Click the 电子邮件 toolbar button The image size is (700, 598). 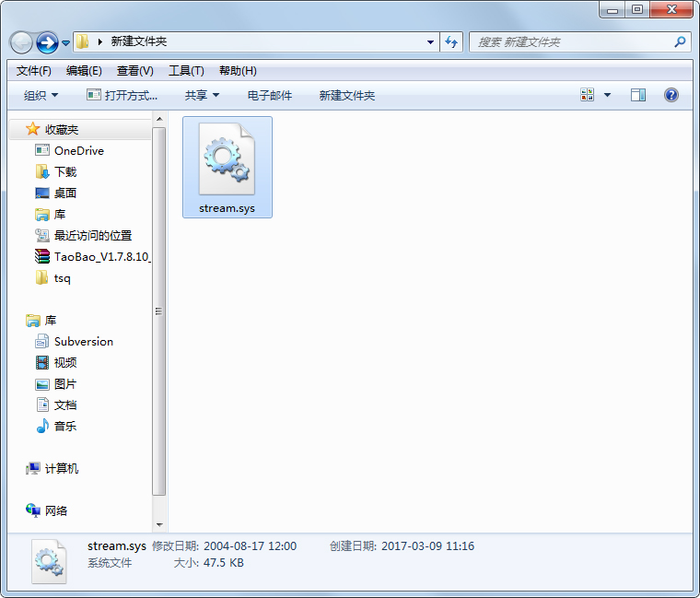pyautogui.click(x=270, y=95)
